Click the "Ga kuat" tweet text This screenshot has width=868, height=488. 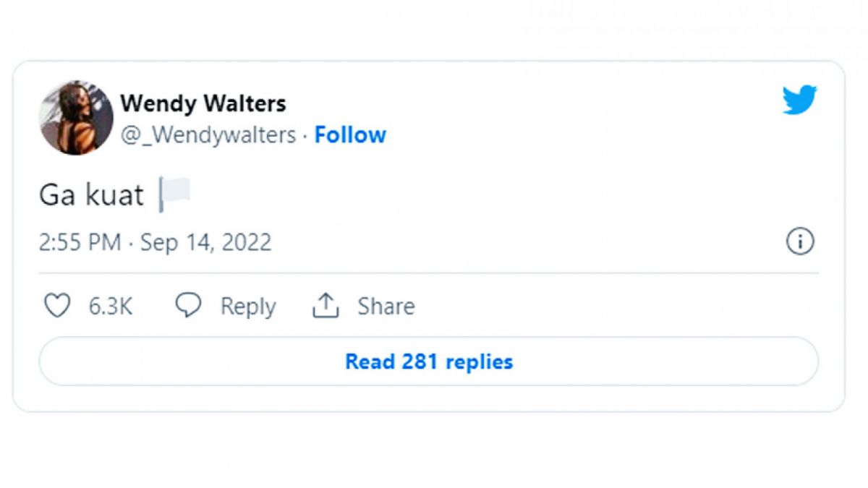coord(91,196)
